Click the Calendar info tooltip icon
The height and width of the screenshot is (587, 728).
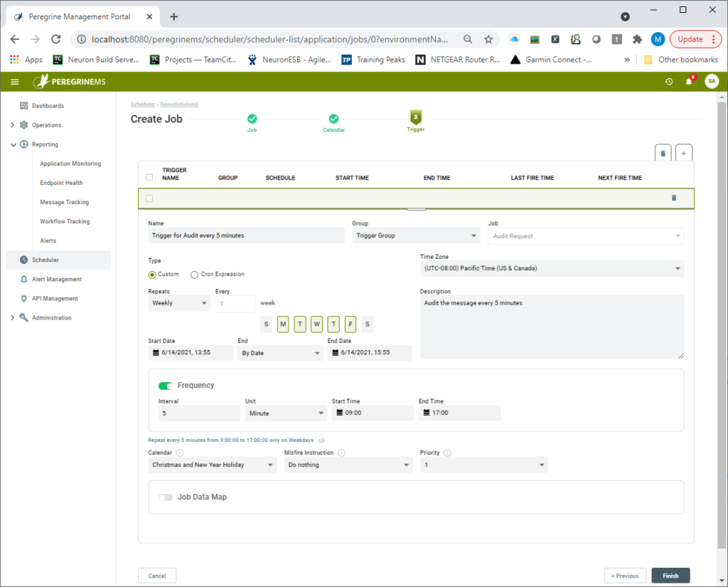[178, 453]
